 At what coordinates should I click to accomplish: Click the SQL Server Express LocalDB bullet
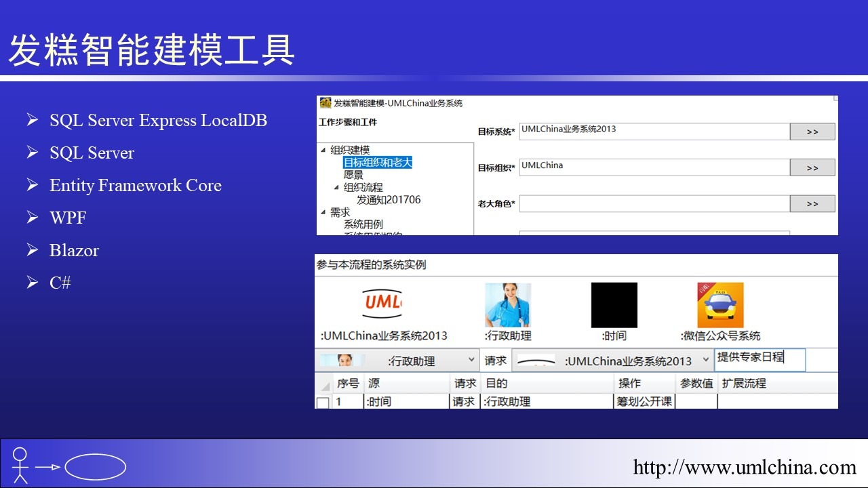158,121
